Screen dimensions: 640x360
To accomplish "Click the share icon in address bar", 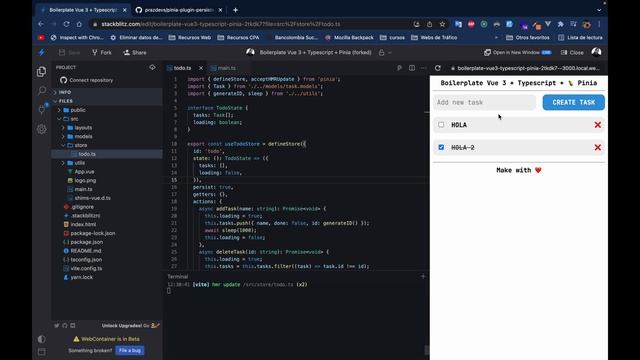I will coord(429,24).
